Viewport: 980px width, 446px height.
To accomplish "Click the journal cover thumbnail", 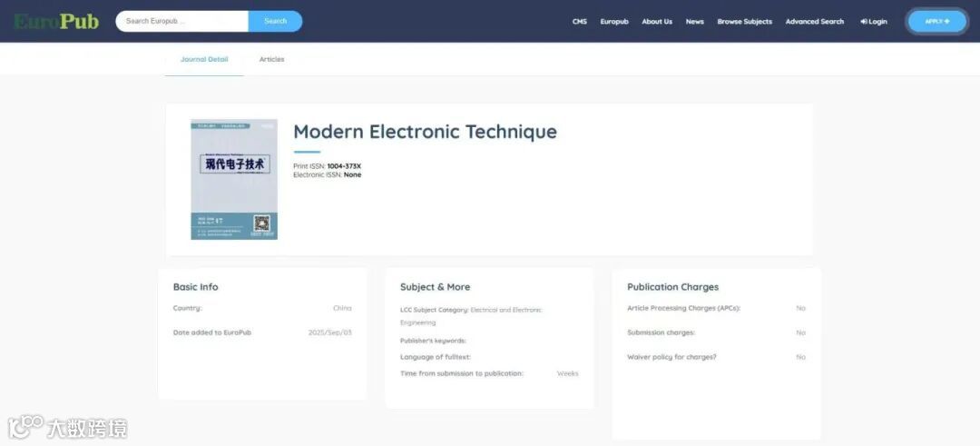I will click(234, 180).
